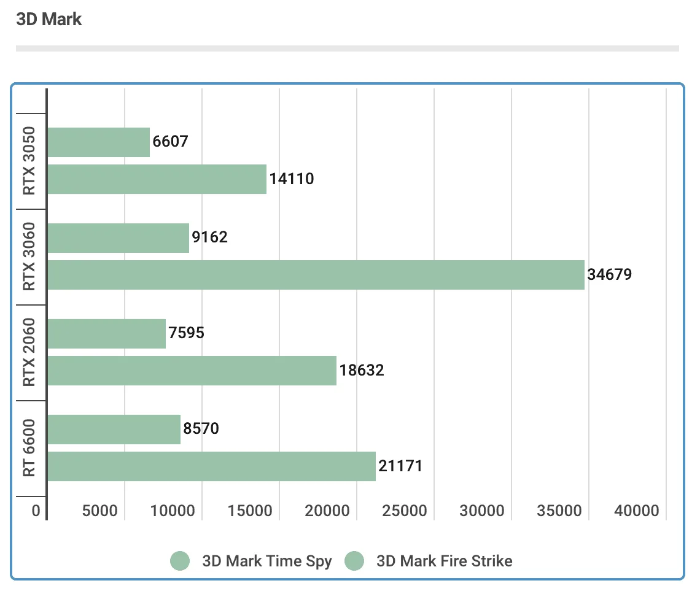This screenshot has width=700, height=594.
Task: Choose the RT 6600 bar ending at 21171
Action: point(212,466)
